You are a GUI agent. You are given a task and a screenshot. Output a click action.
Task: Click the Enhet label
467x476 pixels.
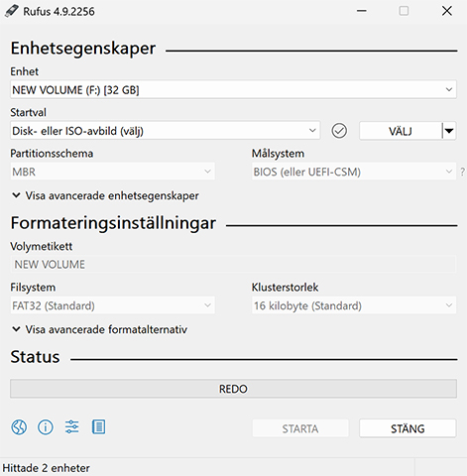[25, 71]
